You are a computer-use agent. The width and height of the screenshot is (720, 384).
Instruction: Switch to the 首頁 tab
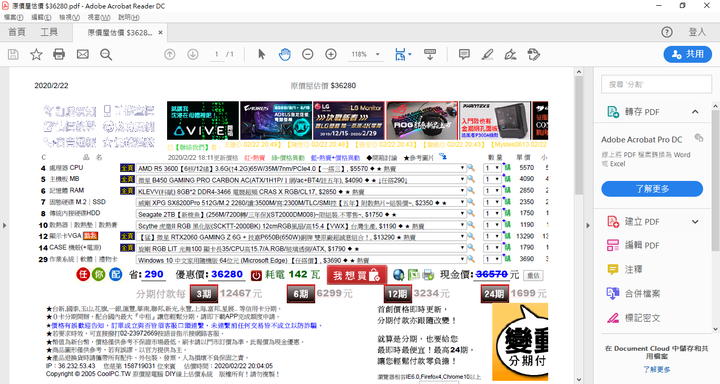pos(17,32)
